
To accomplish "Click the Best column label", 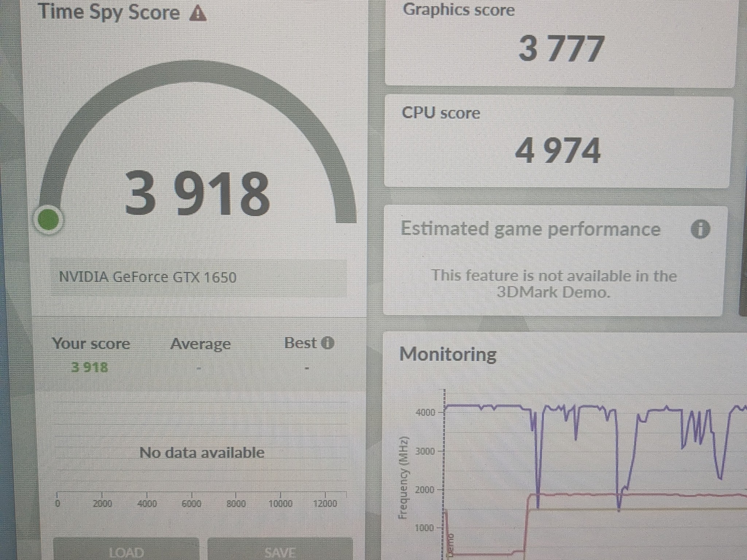I will point(300,343).
